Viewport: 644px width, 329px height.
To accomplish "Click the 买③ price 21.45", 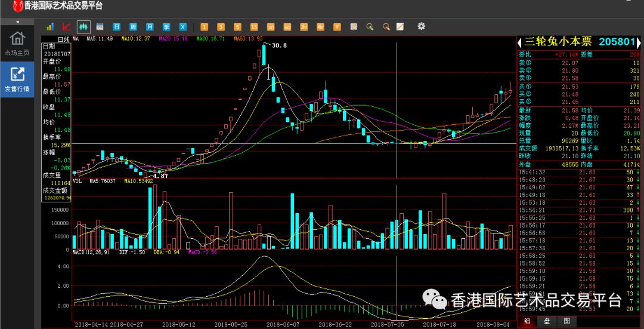I will [x=570, y=102].
